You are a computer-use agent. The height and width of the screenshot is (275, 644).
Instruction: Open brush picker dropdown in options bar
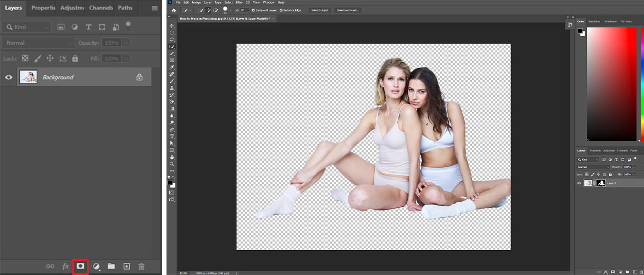click(231, 10)
